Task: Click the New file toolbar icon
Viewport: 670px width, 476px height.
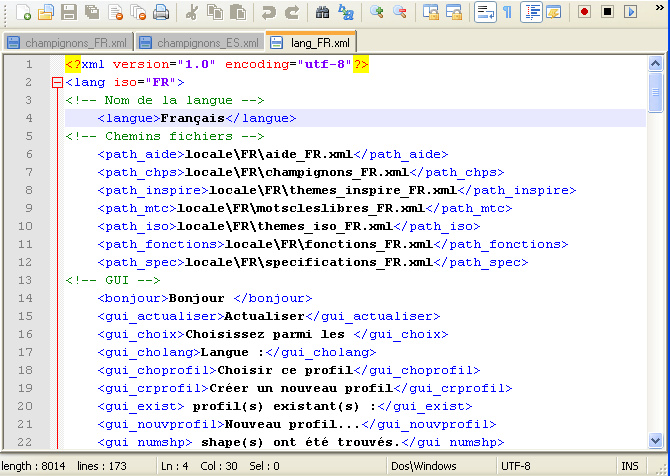Action: point(24,13)
